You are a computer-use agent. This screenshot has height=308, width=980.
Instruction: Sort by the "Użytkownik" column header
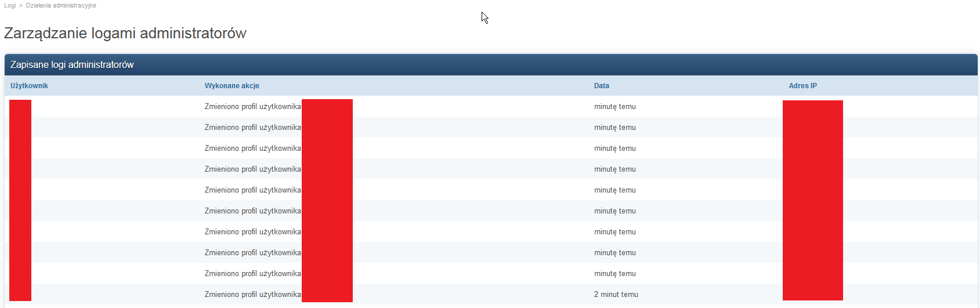(x=29, y=86)
